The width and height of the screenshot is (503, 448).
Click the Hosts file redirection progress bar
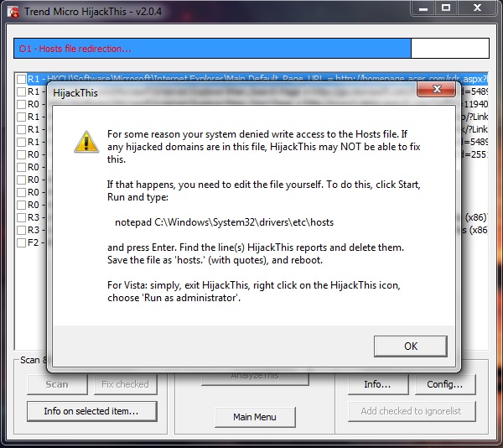coord(251,49)
